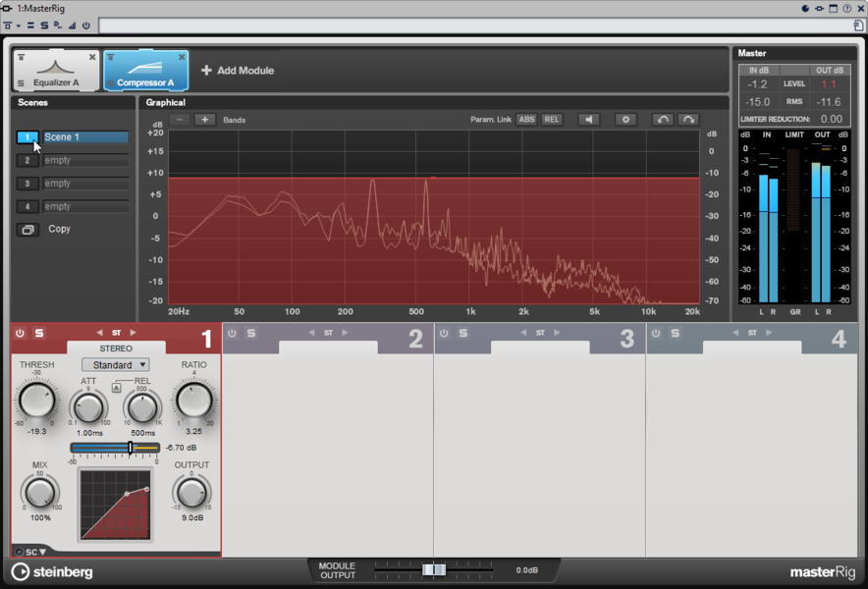Remove the Compressor A module with its X
The image size is (868, 589).
(182, 57)
